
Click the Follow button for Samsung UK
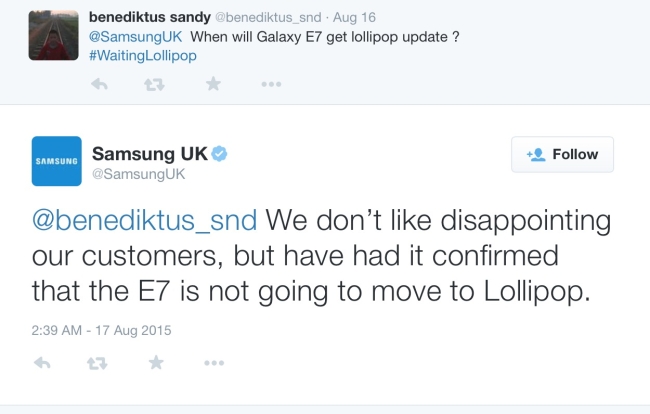coord(562,155)
